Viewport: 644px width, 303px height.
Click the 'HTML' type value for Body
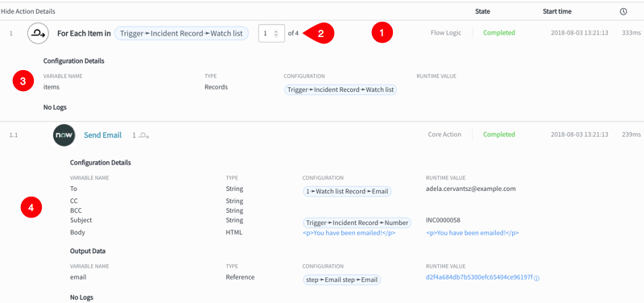tap(234, 232)
